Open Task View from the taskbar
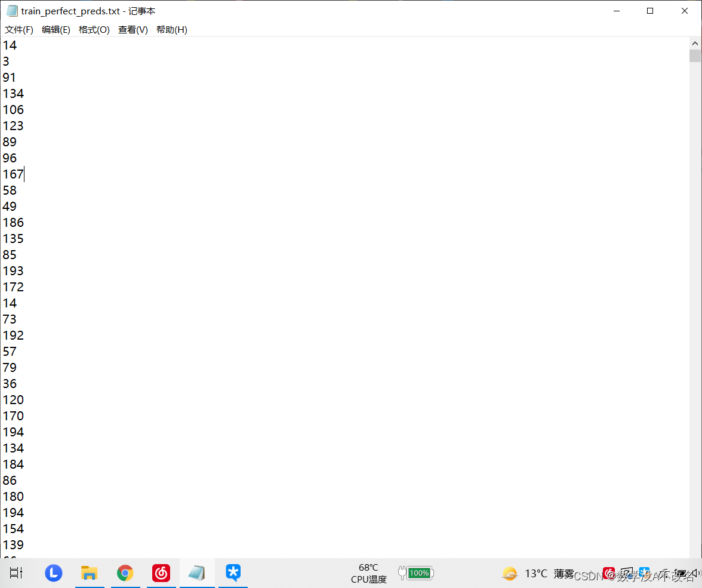The width and height of the screenshot is (702, 588). click(16, 572)
